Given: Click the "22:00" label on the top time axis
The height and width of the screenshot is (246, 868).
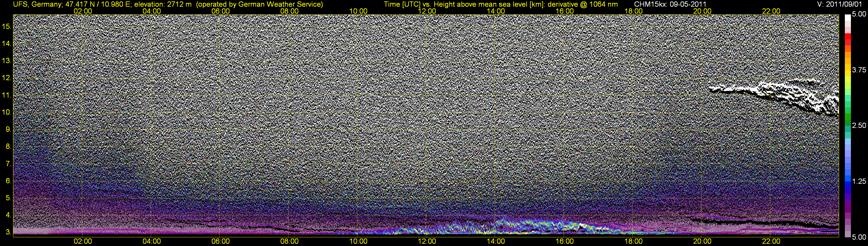Looking at the screenshot, I should click(771, 11).
